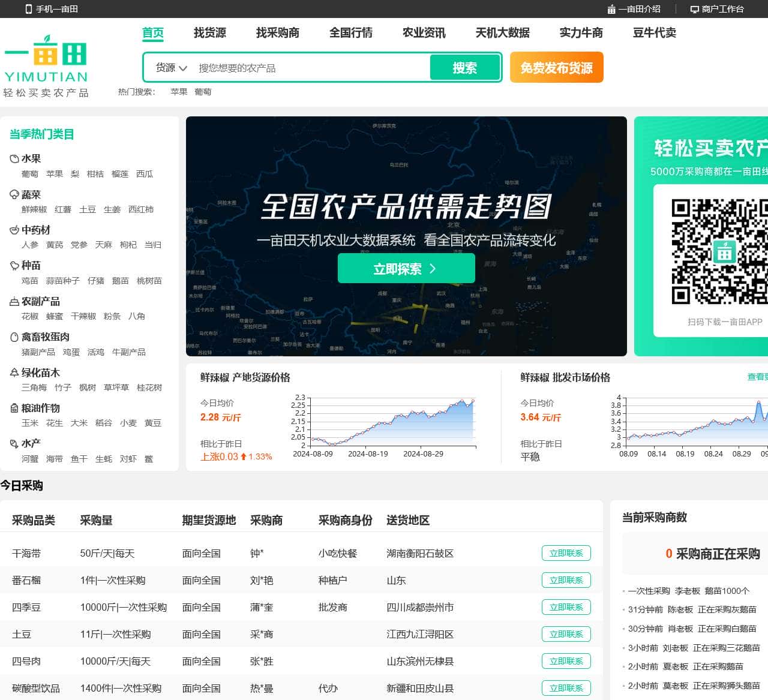Screen dimensions: 768x700
Task: Click the 禽畜牧蛋肉 livestock icon
Action: point(14,337)
